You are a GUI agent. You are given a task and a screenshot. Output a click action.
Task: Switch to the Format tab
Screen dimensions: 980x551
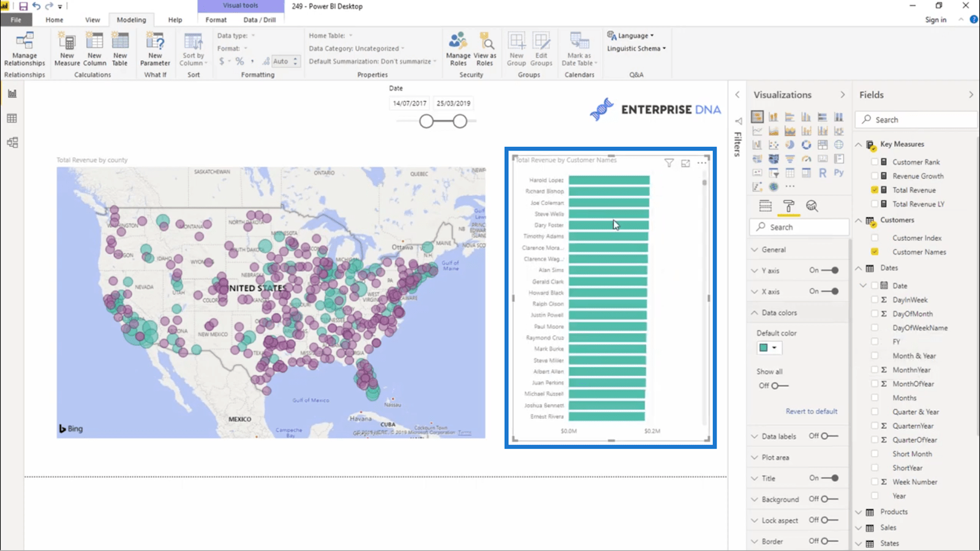coord(216,20)
